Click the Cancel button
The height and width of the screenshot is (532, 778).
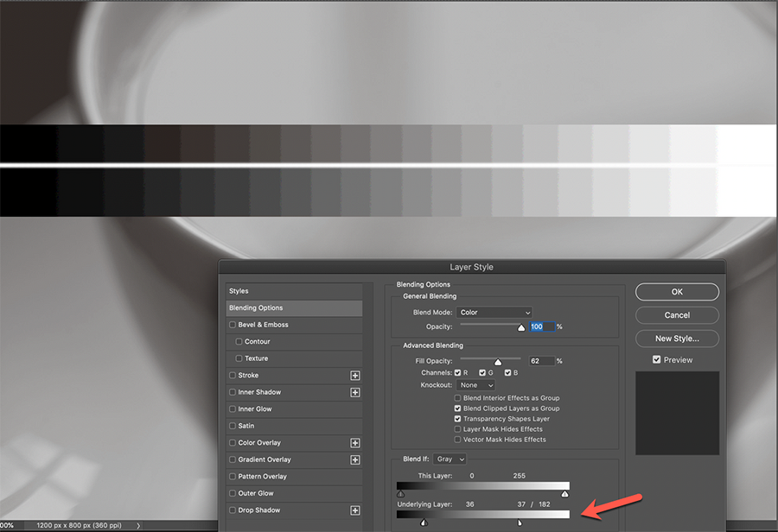677,315
